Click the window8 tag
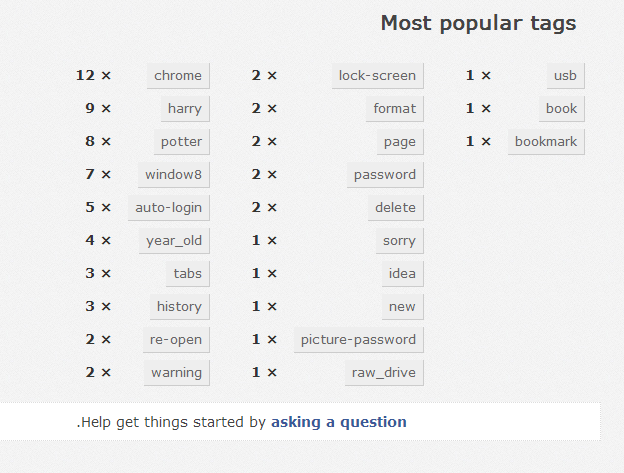624x473 pixels. [173, 174]
